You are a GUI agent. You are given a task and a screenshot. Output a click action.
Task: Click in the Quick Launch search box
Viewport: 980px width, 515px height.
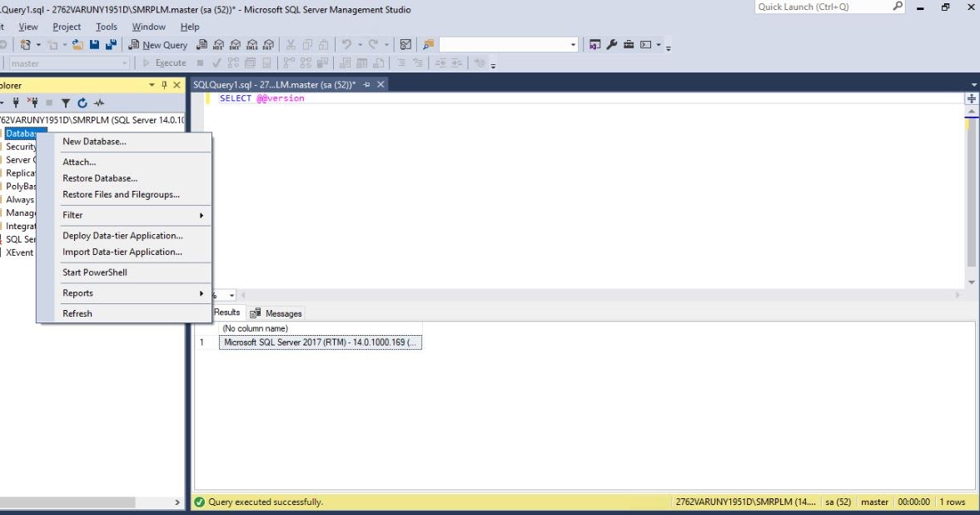pyautogui.click(x=823, y=7)
